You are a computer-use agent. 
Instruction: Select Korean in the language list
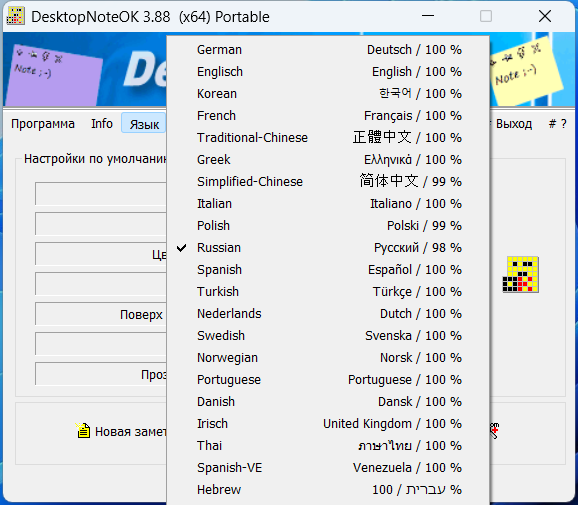click(328, 94)
